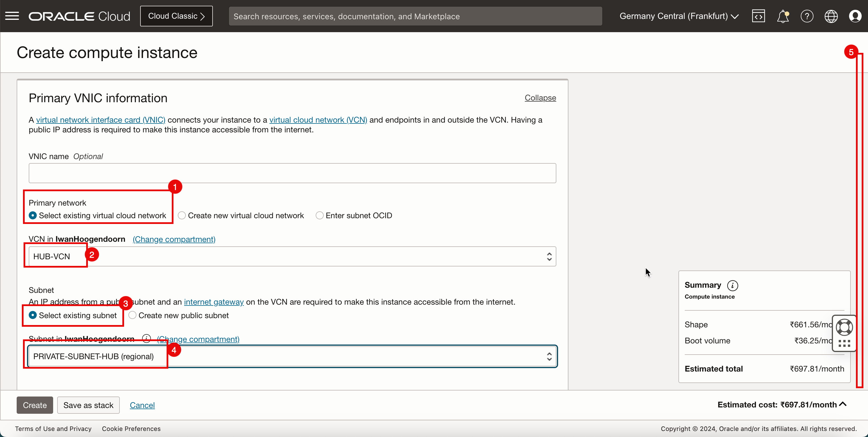This screenshot has height=437, width=868.
Task: Toggle Create new public subnet option
Action: click(x=132, y=316)
